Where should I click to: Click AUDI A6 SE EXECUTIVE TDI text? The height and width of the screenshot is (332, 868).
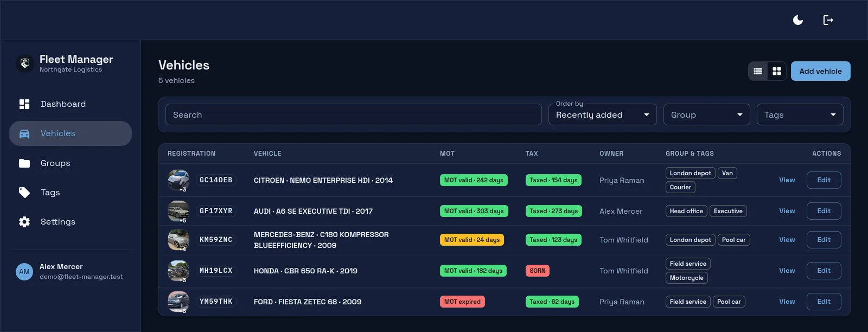pyautogui.click(x=313, y=211)
